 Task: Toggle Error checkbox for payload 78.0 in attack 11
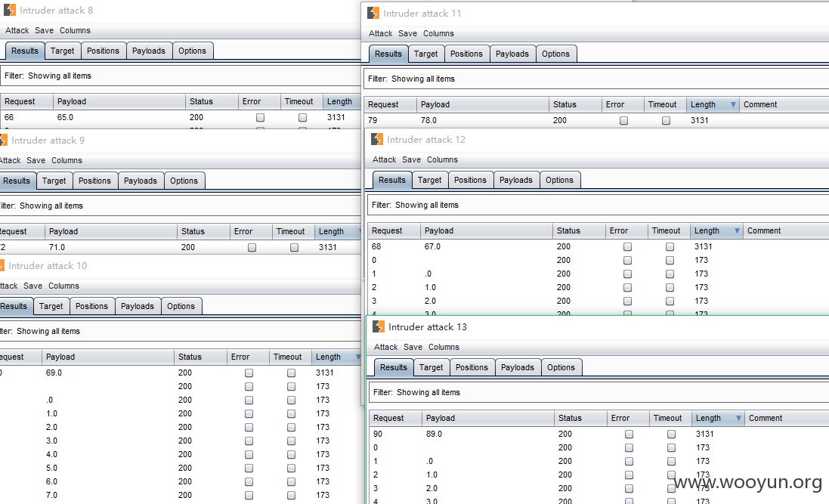click(x=624, y=121)
